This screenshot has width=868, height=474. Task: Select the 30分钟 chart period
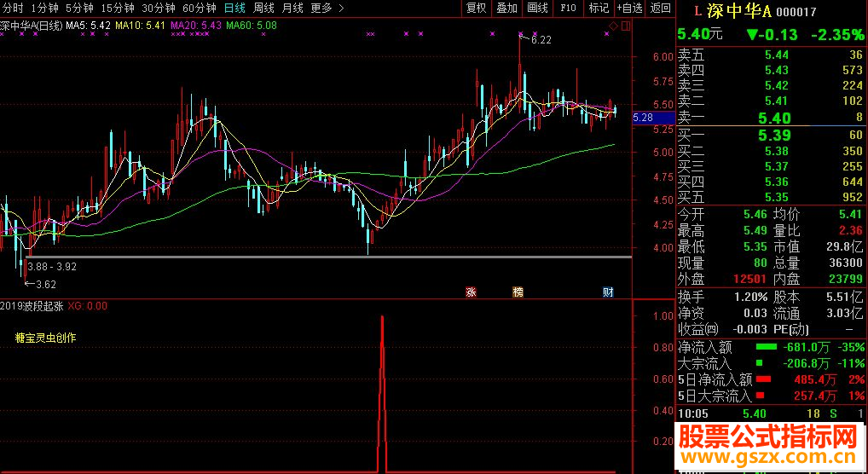(x=159, y=8)
